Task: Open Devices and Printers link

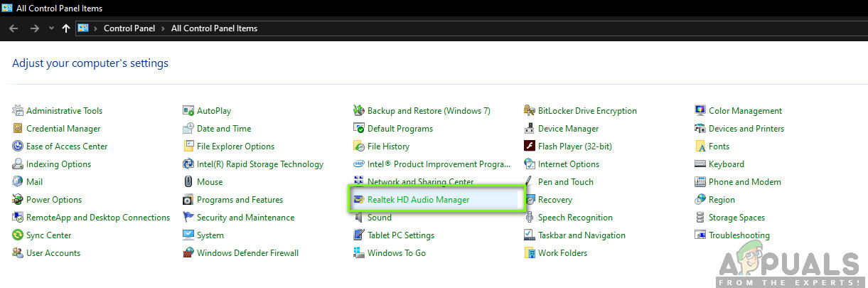Action: tap(746, 129)
